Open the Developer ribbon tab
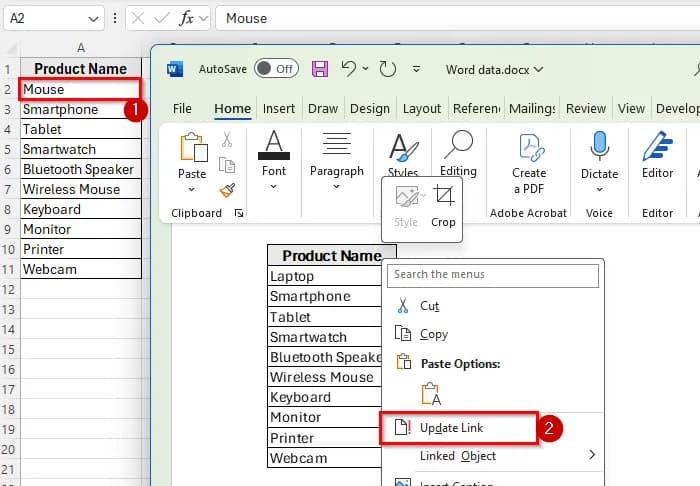This screenshot has height=486, width=700. coord(677,108)
